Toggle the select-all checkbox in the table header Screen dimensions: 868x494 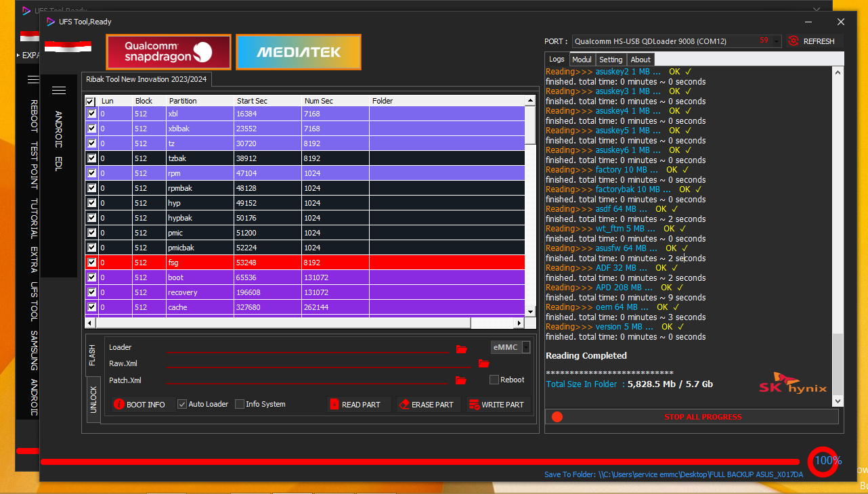point(91,102)
